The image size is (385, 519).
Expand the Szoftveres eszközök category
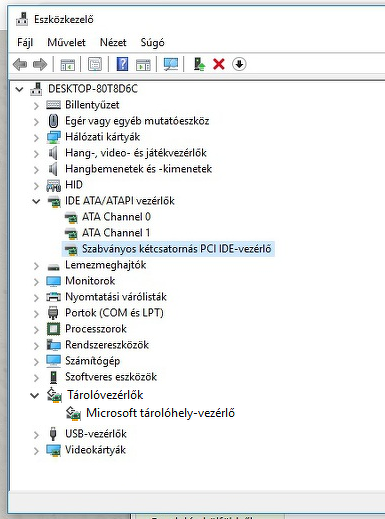36,378
